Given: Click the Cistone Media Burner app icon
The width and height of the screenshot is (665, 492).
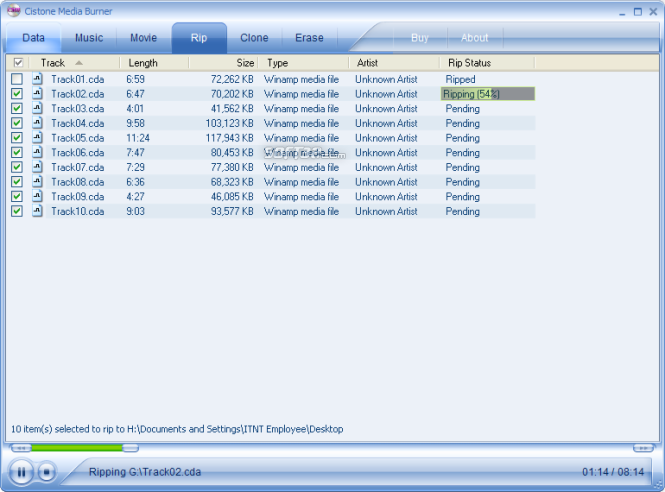Looking at the screenshot, I should click(x=14, y=10).
